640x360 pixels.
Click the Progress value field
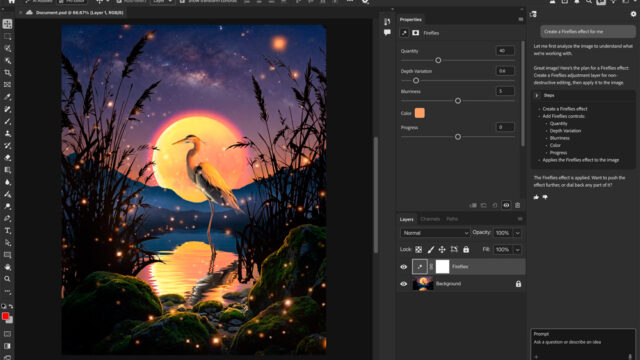coord(504,127)
